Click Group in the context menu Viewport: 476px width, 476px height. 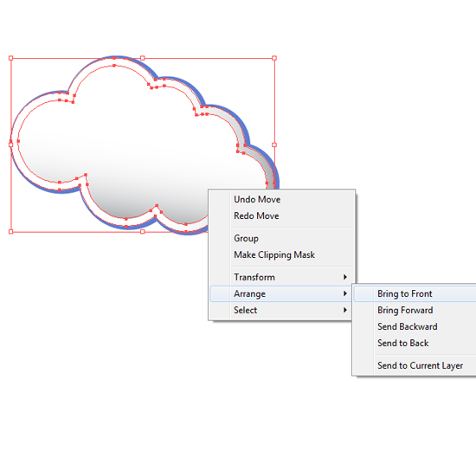point(282,238)
